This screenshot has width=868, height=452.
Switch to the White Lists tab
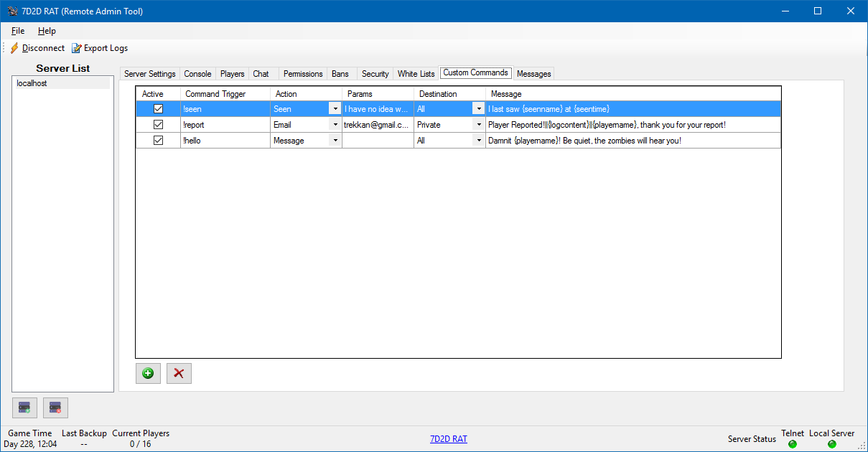(416, 74)
